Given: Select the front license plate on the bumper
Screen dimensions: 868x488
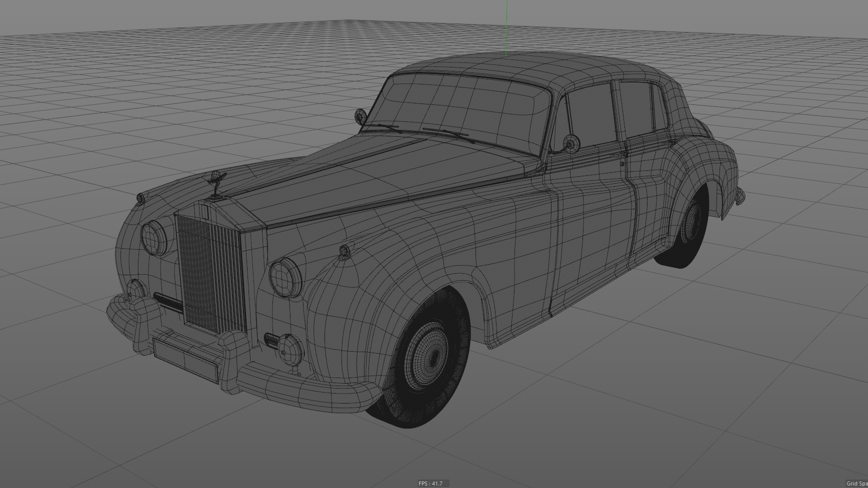Looking at the screenshot, I should click(x=185, y=360).
